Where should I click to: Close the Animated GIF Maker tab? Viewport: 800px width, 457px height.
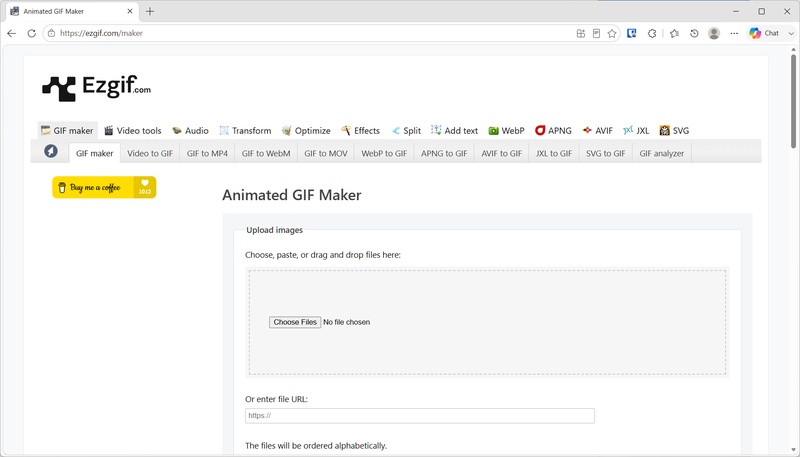[x=130, y=11]
